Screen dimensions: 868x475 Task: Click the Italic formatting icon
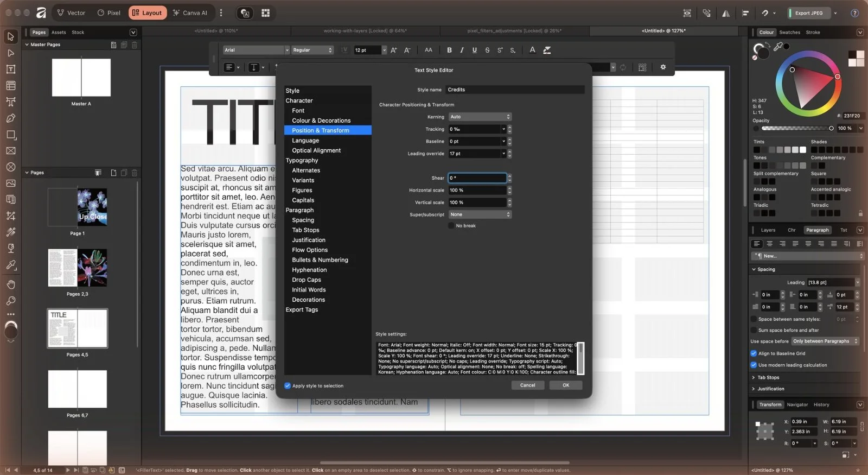[x=462, y=50]
